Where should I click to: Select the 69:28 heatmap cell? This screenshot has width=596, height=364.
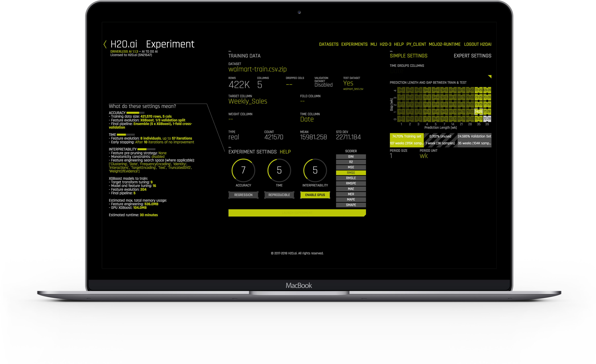[x=487, y=90]
